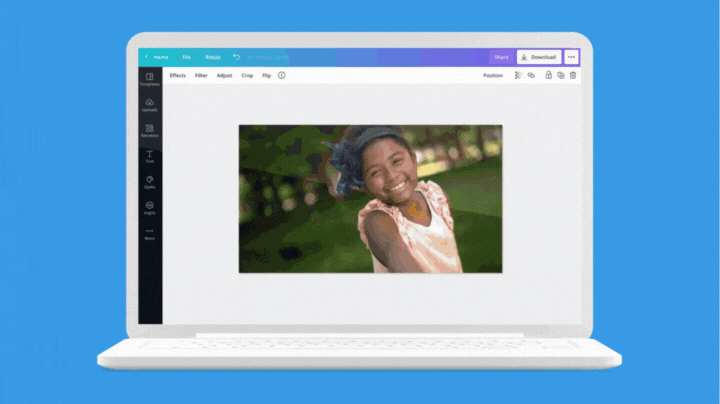Click the duplicate icon
This screenshot has height=404, width=720.
pos(560,75)
